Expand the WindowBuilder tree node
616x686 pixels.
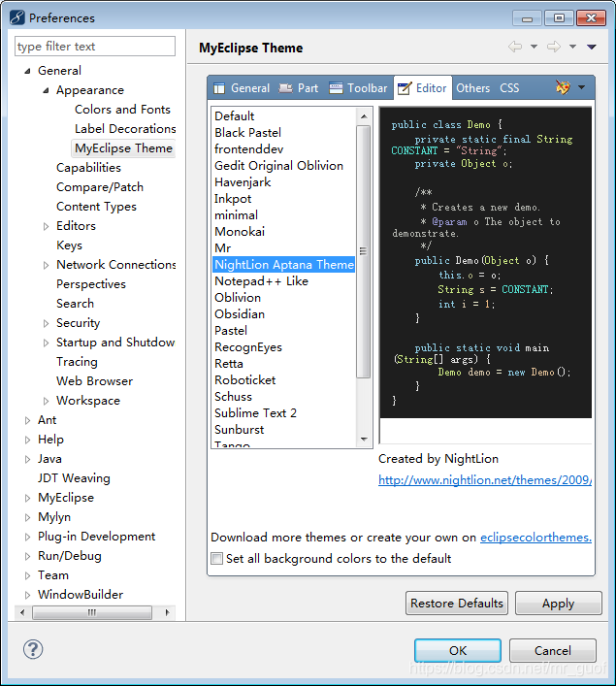[27, 595]
